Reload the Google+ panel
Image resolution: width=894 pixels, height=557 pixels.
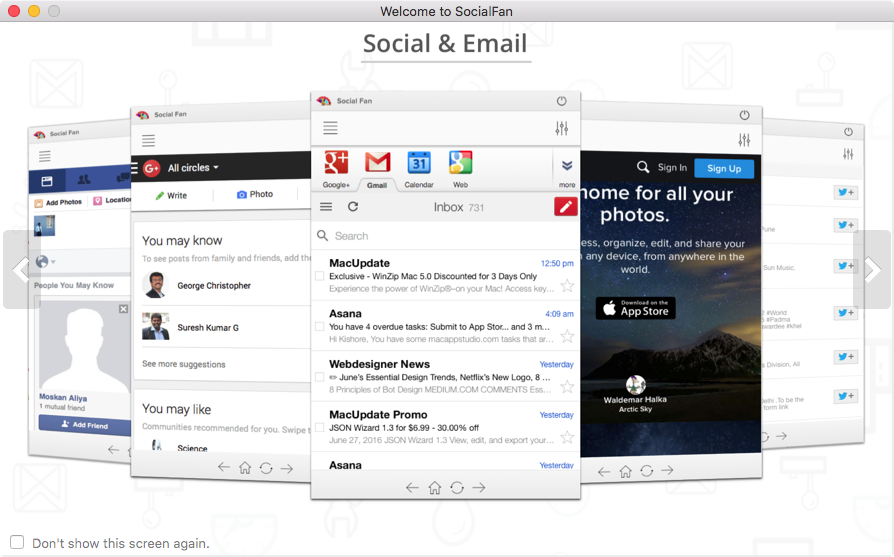click(266, 468)
